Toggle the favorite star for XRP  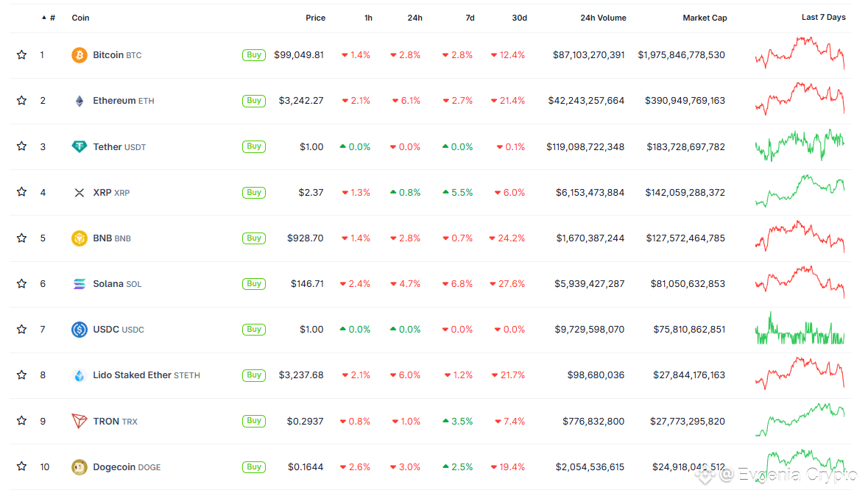pyautogui.click(x=21, y=192)
